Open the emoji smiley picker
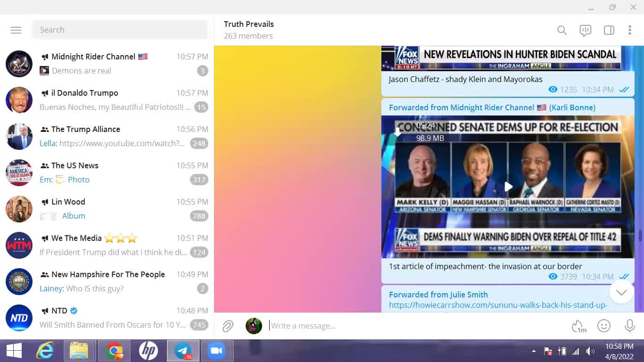644x362 pixels. (604, 326)
